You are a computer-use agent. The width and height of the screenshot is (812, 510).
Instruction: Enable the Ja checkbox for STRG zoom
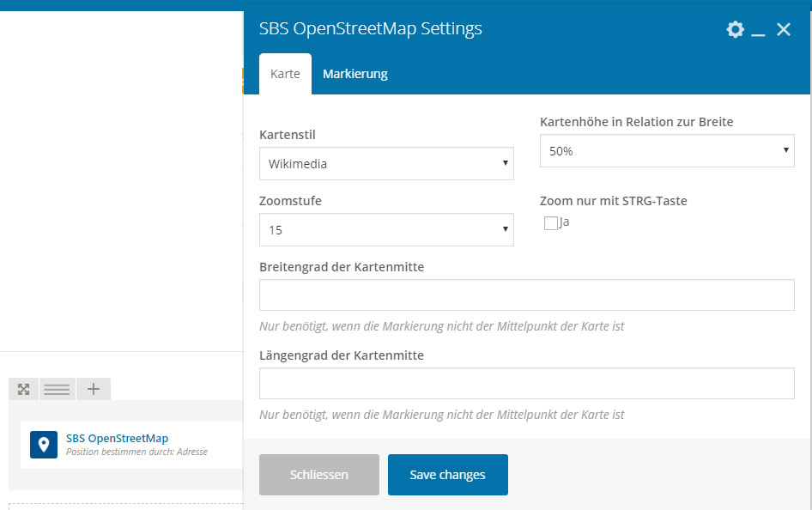pyautogui.click(x=550, y=223)
